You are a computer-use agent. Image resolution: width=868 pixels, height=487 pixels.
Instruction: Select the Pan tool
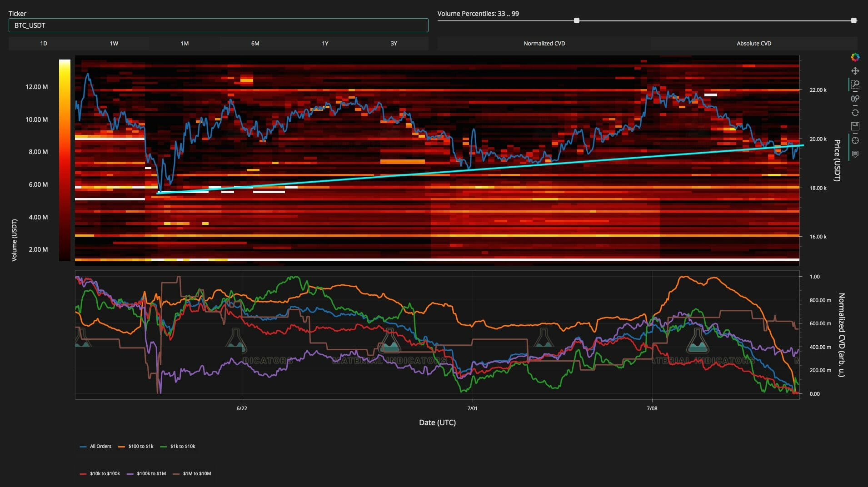tap(855, 71)
